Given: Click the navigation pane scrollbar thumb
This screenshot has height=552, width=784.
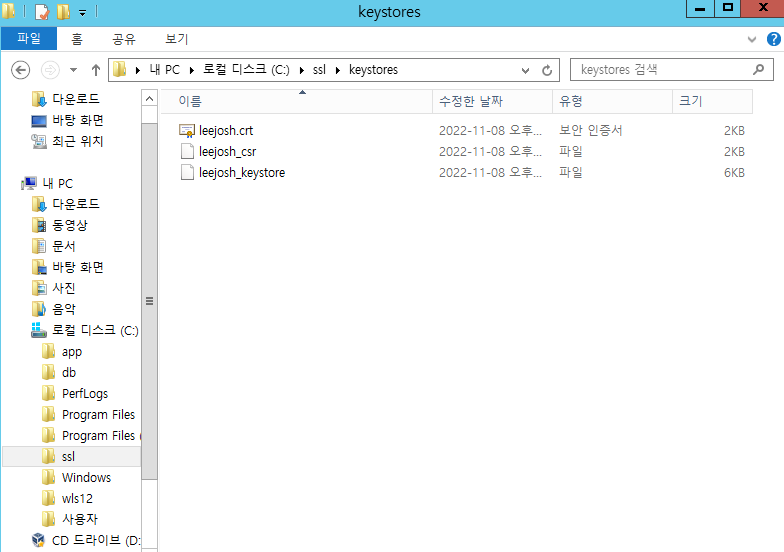Looking at the screenshot, I should [x=150, y=301].
